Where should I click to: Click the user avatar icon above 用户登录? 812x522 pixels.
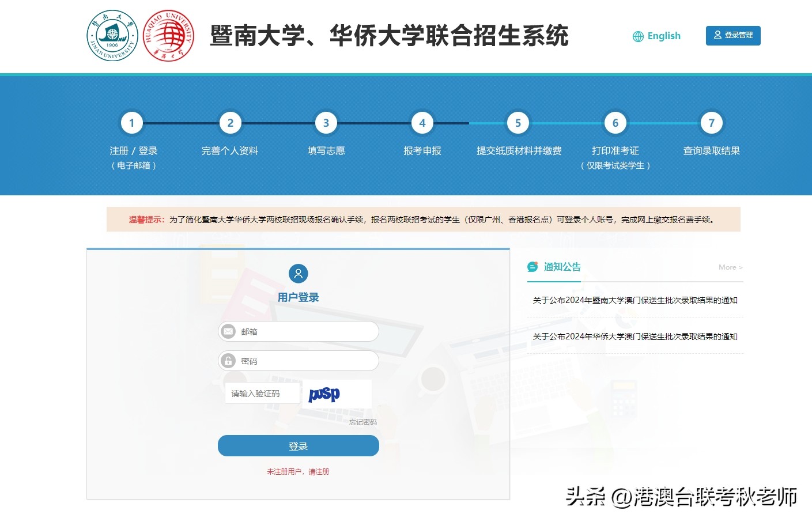(298, 274)
